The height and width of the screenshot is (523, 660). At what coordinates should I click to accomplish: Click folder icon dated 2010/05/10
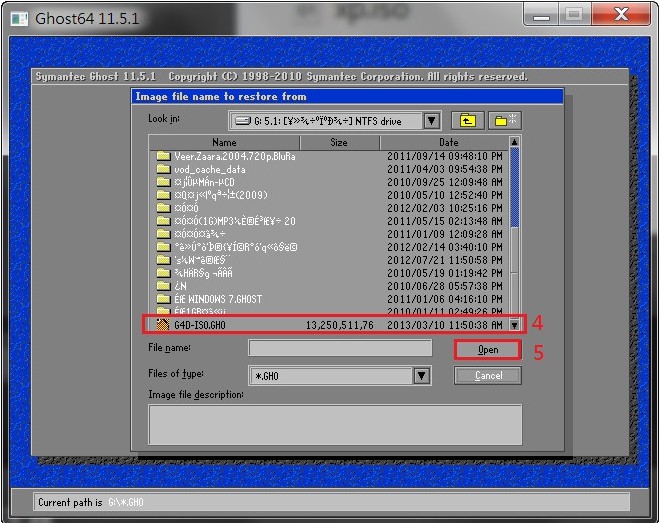pyautogui.click(x=163, y=195)
